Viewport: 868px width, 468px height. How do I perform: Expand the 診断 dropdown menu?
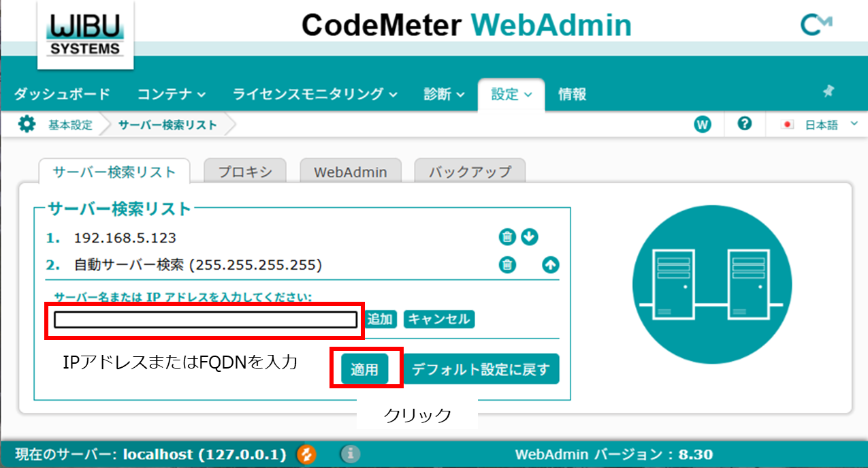pos(444,95)
